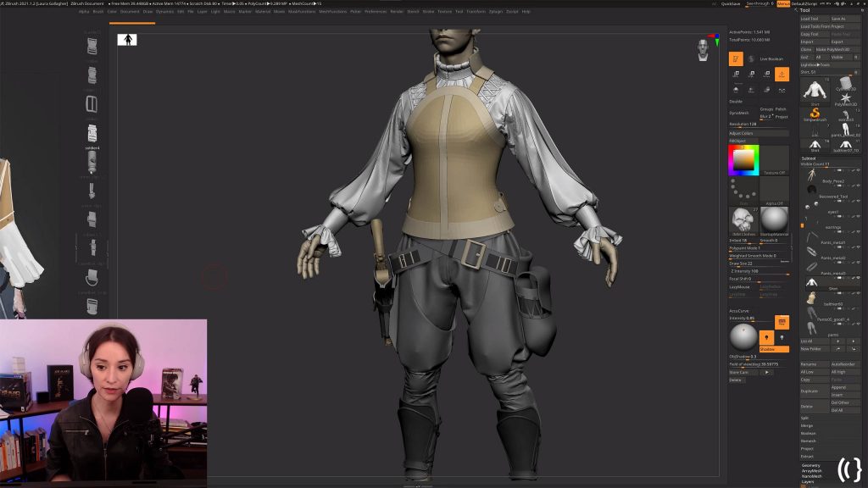Open the Dots stroke type selector
The width and height of the screenshot is (868, 488).
(743, 191)
